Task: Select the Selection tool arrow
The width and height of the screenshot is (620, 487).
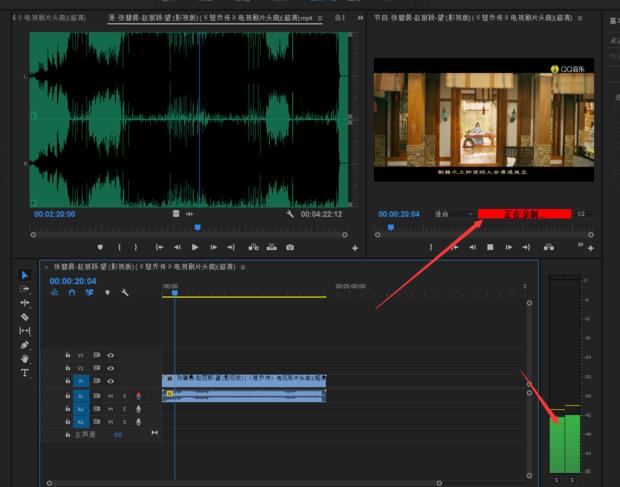Action: click(25, 275)
